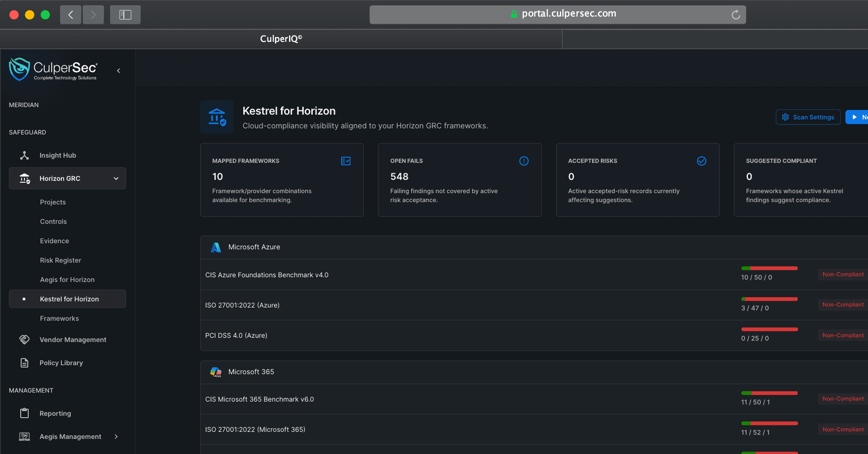Click the Aegis Management monitor icon

[24, 437]
